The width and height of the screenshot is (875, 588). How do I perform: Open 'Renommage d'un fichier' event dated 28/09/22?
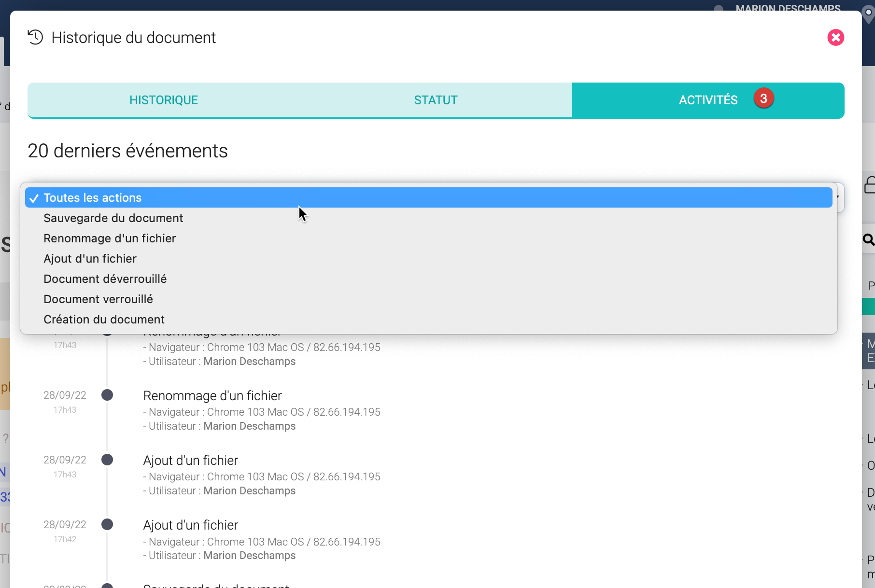point(212,396)
